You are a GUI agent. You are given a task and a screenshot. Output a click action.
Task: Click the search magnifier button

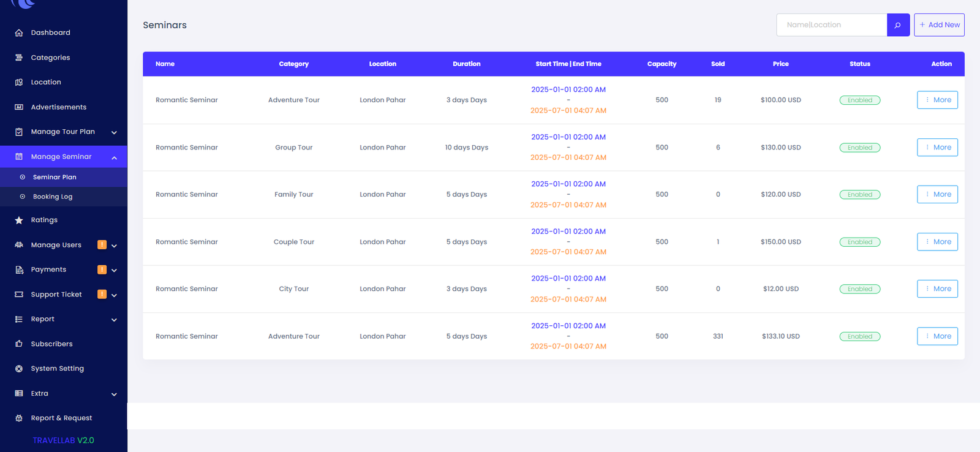898,25
